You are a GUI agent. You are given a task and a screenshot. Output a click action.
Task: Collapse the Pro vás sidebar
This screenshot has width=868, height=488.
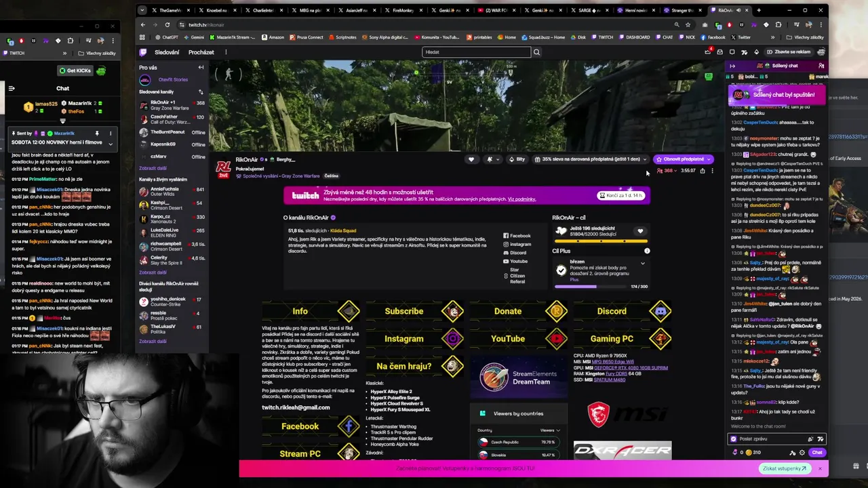[201, 67]
